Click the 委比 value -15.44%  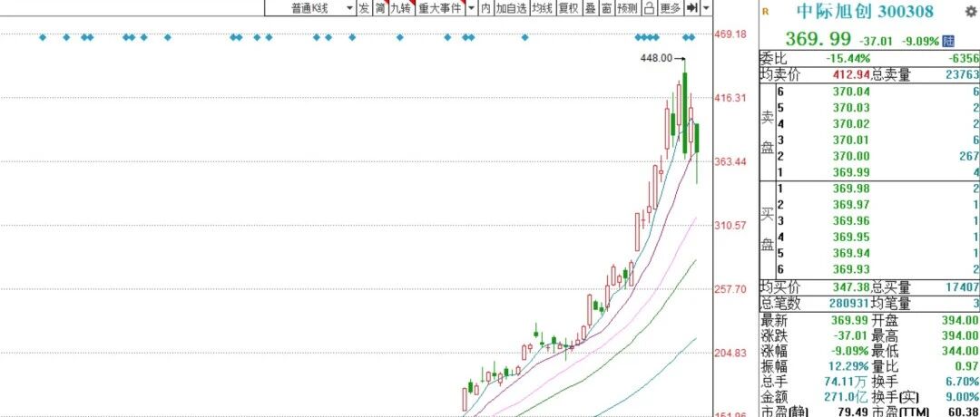coord(848,58)
